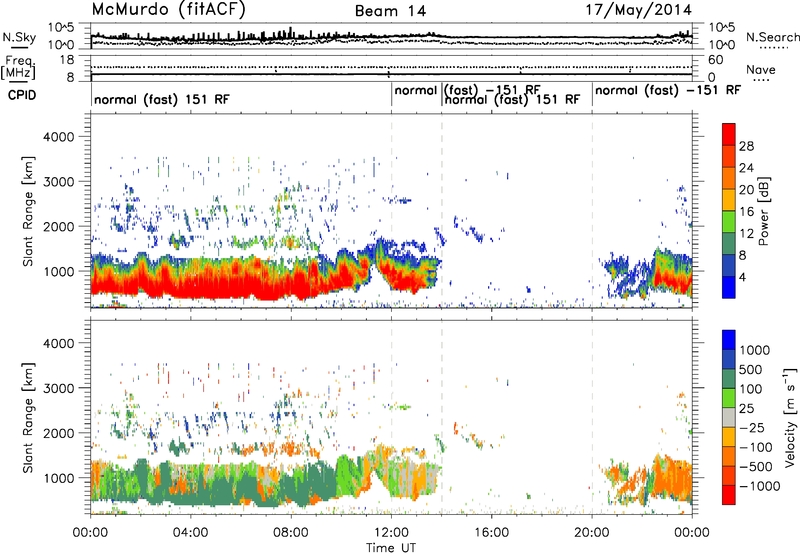Click the N.Sky legend label
Screen dimensions: 800x554
19,37
